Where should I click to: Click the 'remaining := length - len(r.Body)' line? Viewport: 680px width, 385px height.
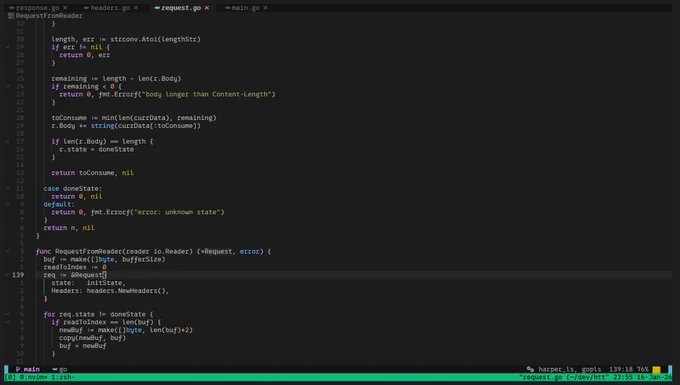[x=116, y=78]
